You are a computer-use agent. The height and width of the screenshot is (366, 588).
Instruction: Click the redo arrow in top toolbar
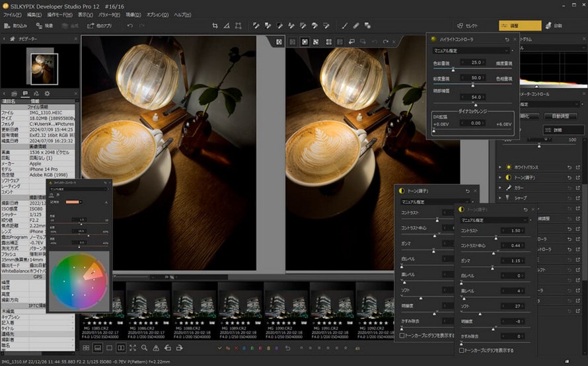142,26
